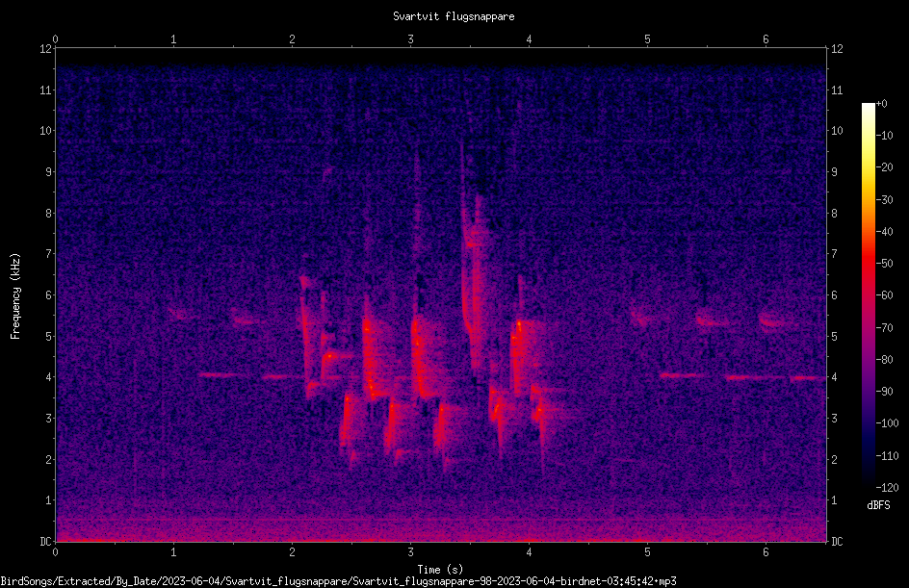Select the 6 second mark on top time axis
Screen dimensions: 909x588
point(766,39)
